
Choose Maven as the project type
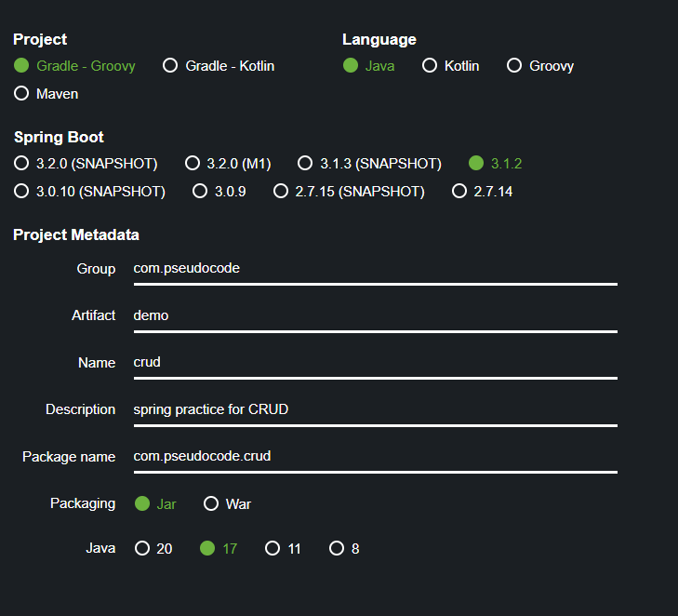tap(46, 93)
